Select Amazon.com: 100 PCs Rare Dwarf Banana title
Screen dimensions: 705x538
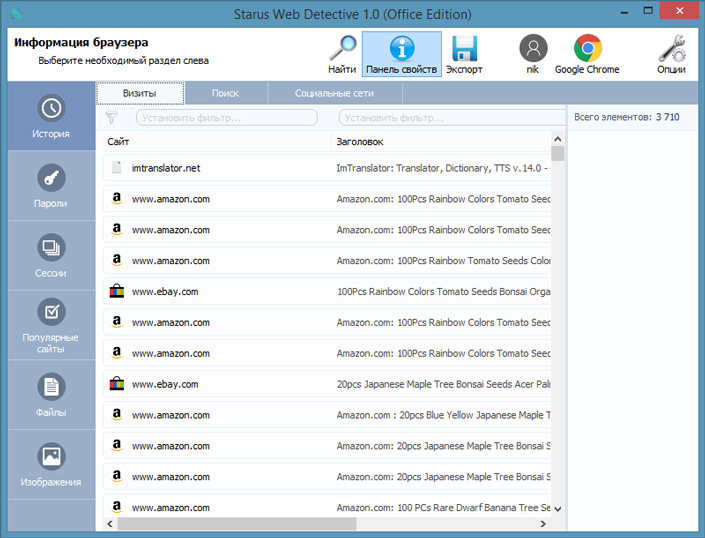coord(443,507)
